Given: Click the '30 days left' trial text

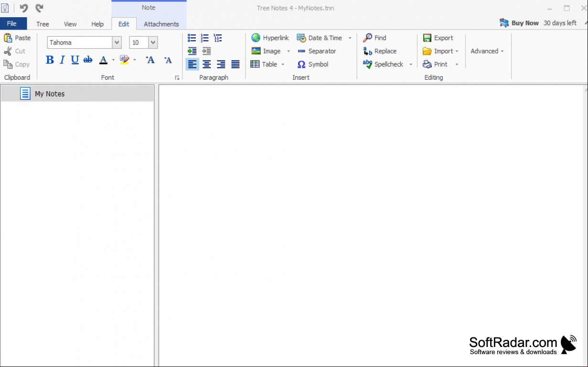Looking at the screenshot, I should click(x=560, y=23).
